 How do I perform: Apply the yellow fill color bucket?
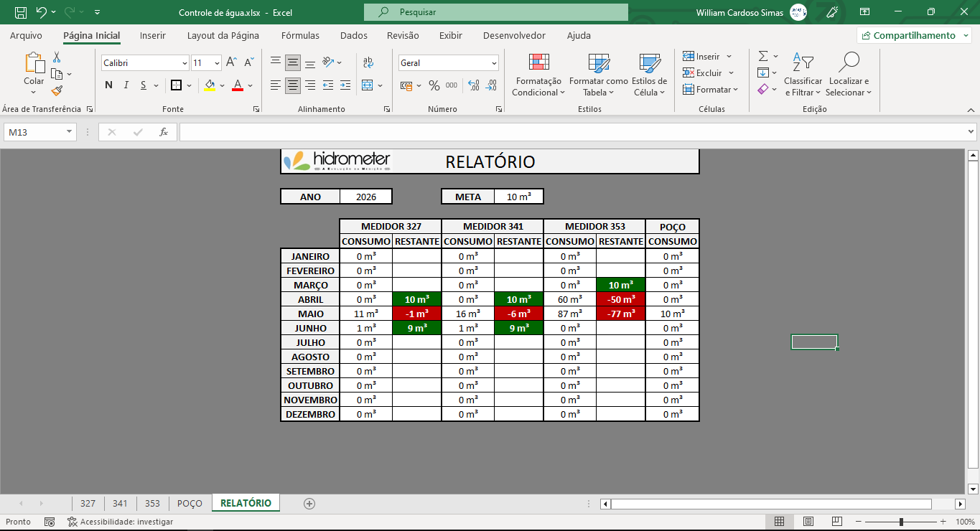[x=210, y=85]
